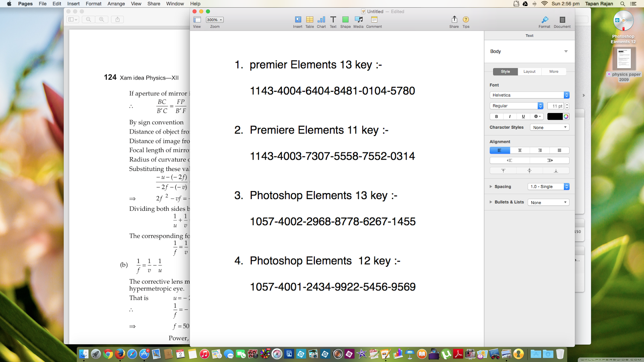Share the document via the Share icon
This screenshot has width=644, height=362.
(x=454, y=19)
